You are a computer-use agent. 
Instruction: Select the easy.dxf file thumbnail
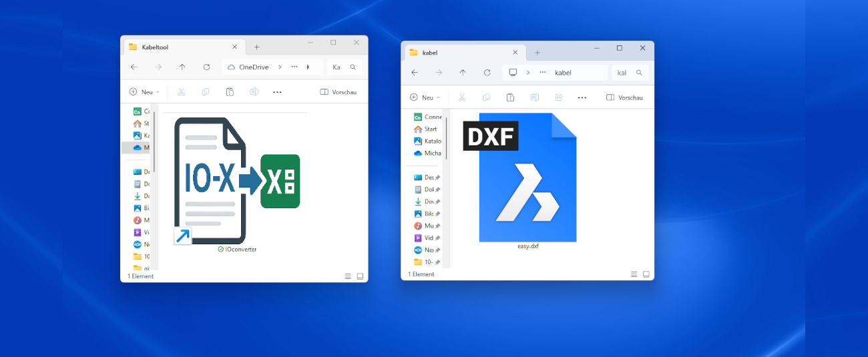pyautogui.click(x=527, y=178)
